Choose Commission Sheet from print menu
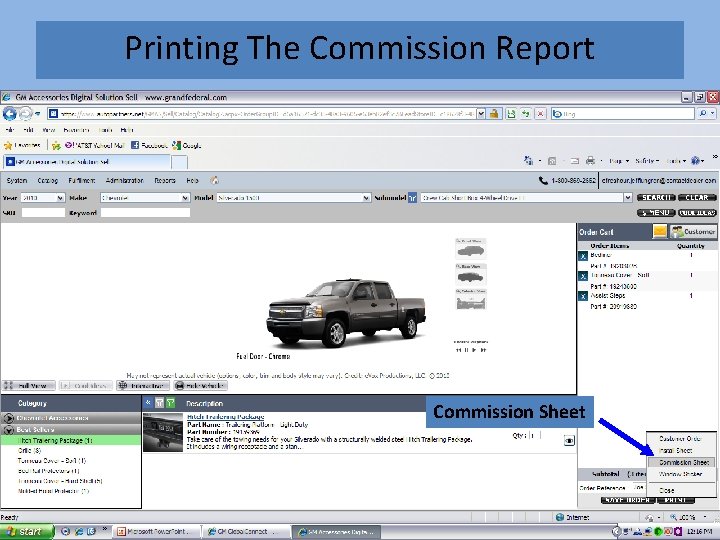The image size is (720, 540). click(x=681, y=462)
